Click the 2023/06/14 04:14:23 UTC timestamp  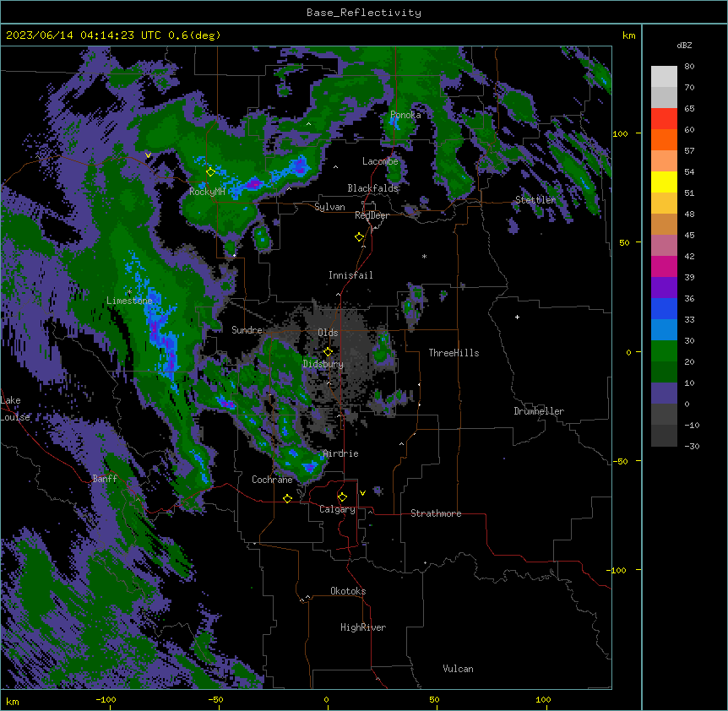[x=83, y=35]
